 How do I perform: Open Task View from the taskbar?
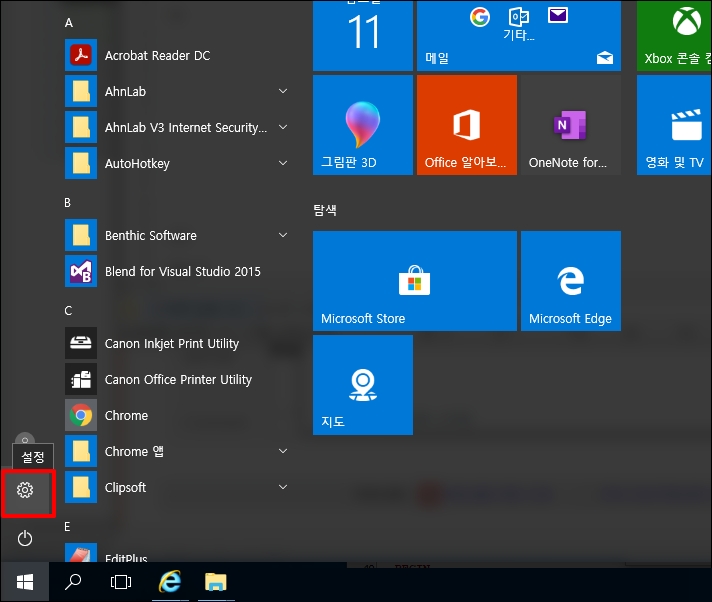click(x=121, y=582)
